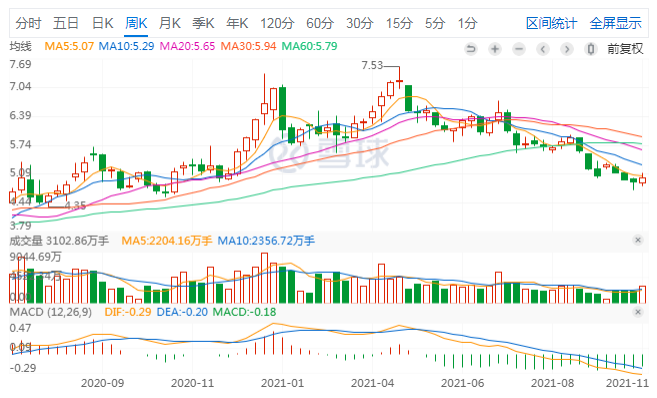
Task: Switch to 年K view
Action: point(237,23)
